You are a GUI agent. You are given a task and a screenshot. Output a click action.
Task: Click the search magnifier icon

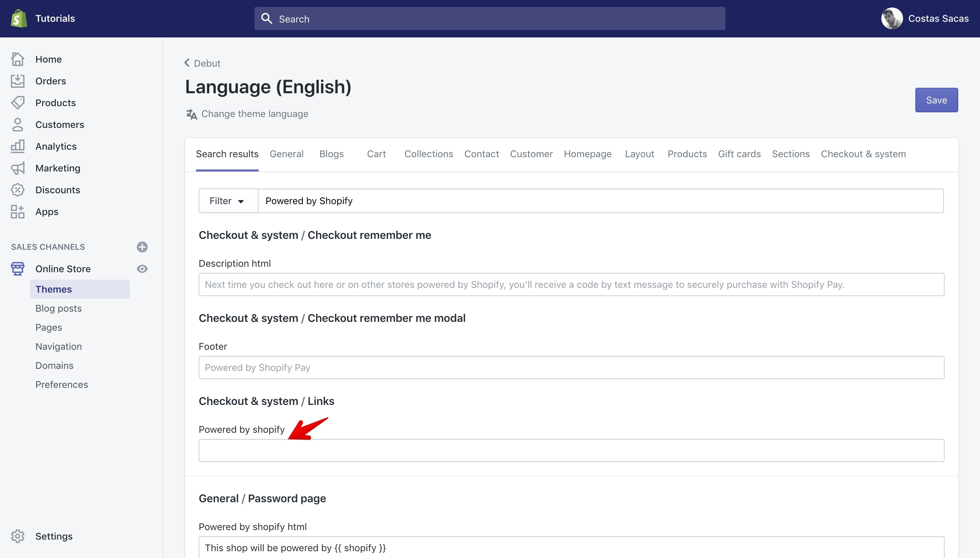266,18
